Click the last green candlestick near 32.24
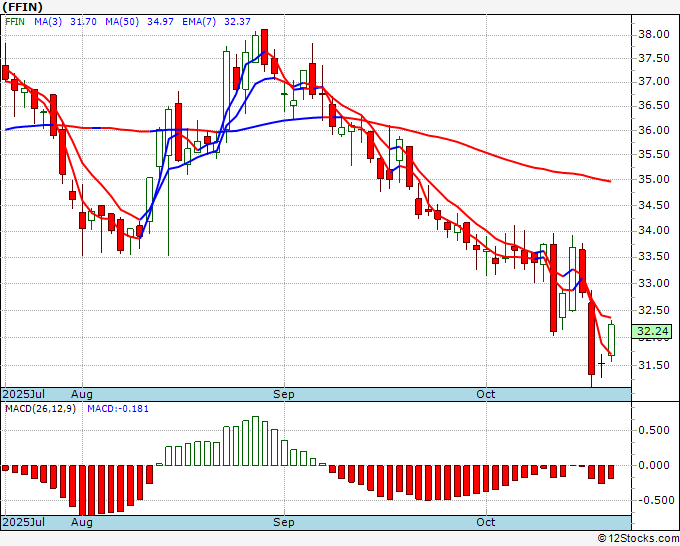Screen dimensions: 680x546 611,340
